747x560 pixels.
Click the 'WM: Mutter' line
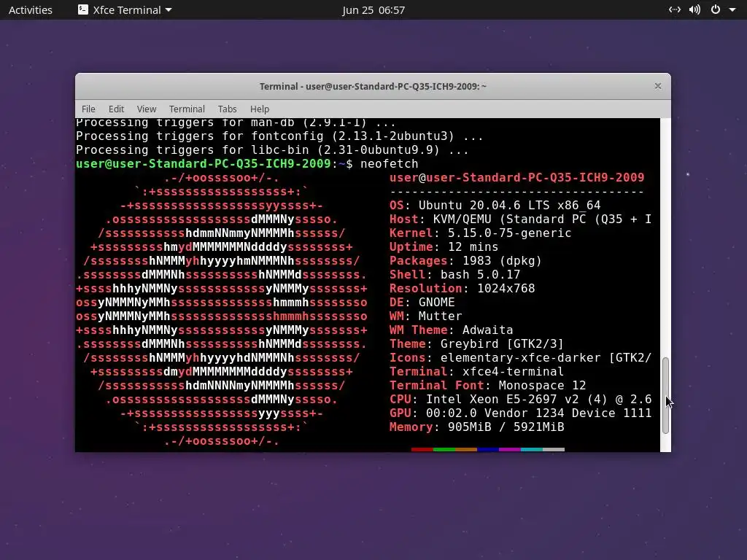[425, 316]
